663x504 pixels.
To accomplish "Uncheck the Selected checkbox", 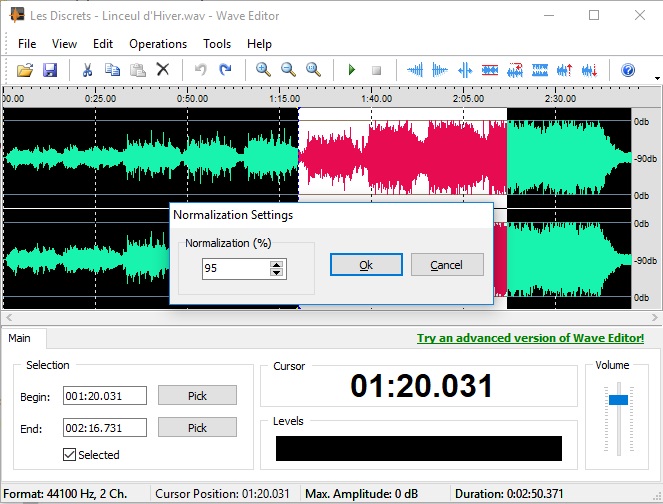I will coord(69,455).
